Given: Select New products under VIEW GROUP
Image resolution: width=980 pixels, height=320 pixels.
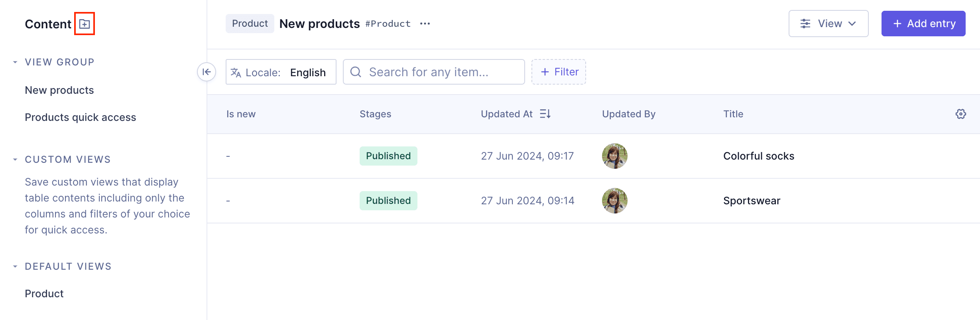Looking at the screenshot, I should click(x=59, y=90).
